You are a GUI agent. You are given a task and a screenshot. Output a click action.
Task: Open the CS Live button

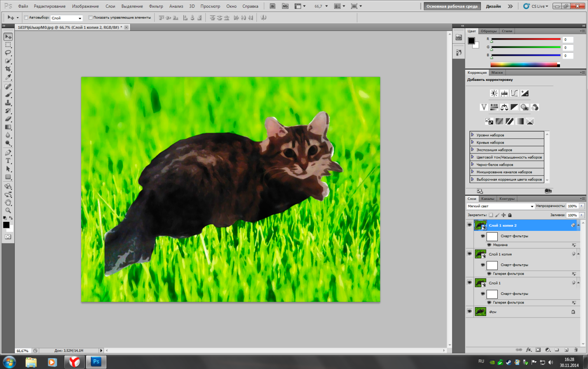[x=536, y=6]
